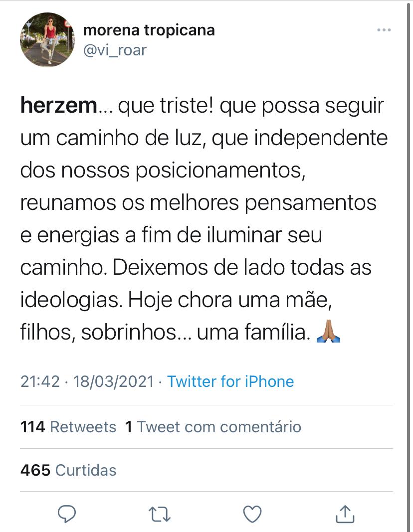Image resolution: width=413 pixels, height=532 pixels.
Task: Open the three-dot more options menu
Action: tap(384, 30)
